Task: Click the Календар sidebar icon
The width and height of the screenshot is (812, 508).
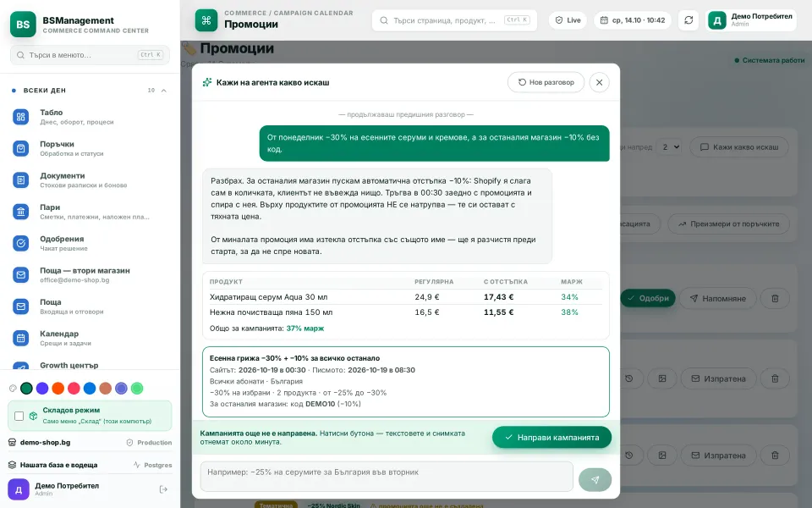Action: [20, 338]
